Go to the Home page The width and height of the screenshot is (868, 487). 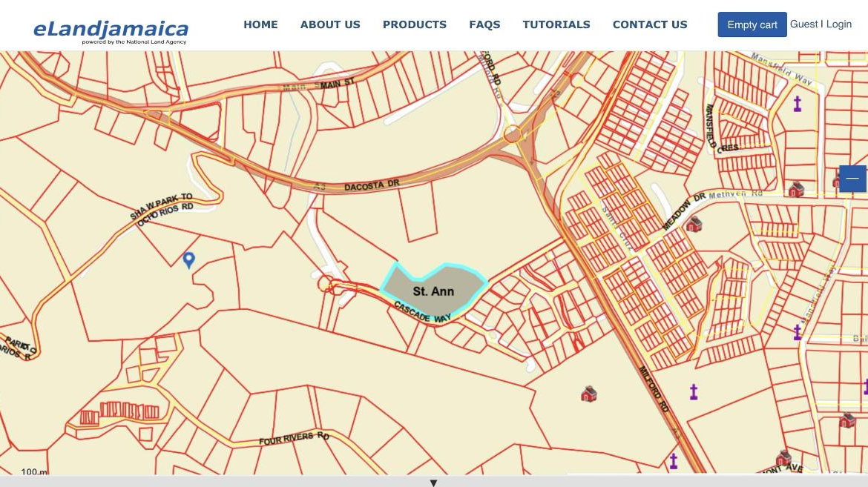point(260,24)
